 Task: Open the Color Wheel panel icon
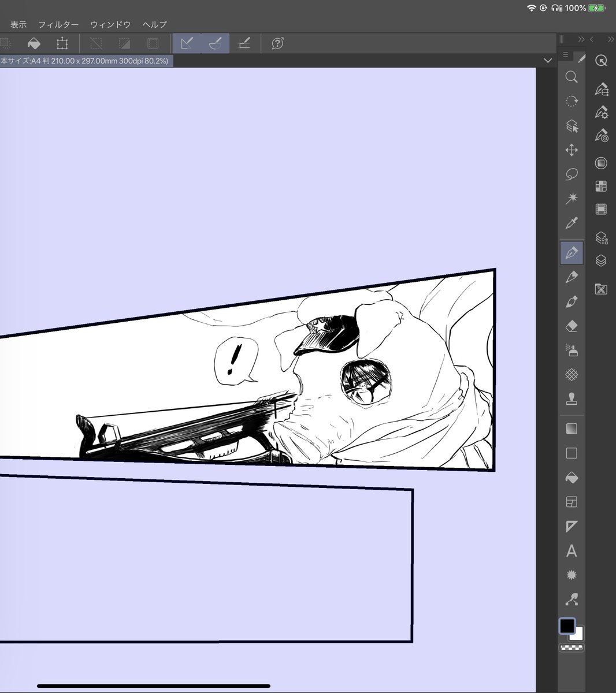[601, 163]
